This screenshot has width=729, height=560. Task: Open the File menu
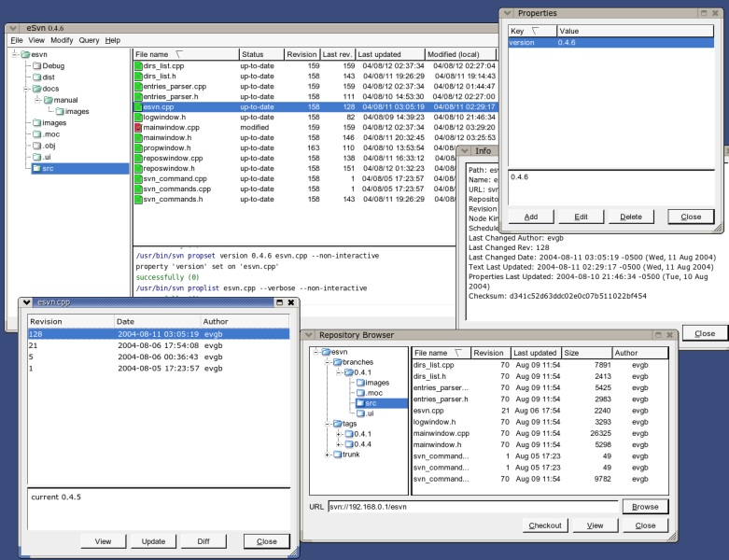16,40
